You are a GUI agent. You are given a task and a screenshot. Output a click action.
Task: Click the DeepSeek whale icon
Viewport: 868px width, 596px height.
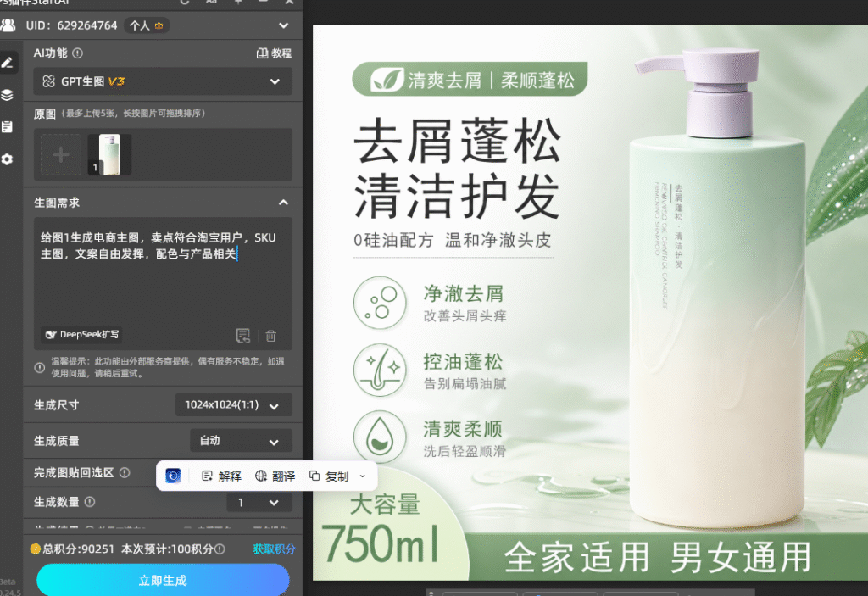[51, 335]
